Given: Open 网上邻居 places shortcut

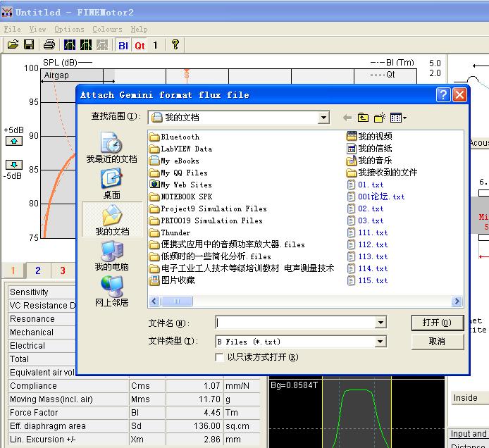Looking at the screenshot, I should (x=111, y=292).
